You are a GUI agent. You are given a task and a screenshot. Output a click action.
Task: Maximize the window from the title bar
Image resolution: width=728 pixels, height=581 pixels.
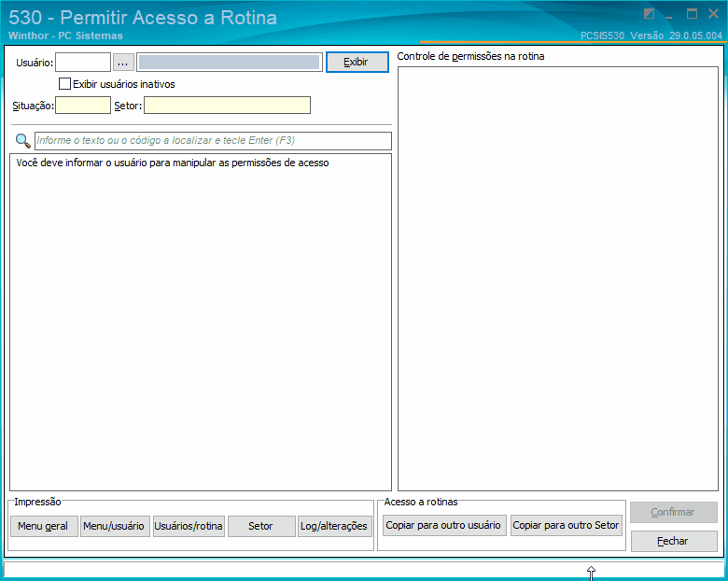(x=692, y=13)
